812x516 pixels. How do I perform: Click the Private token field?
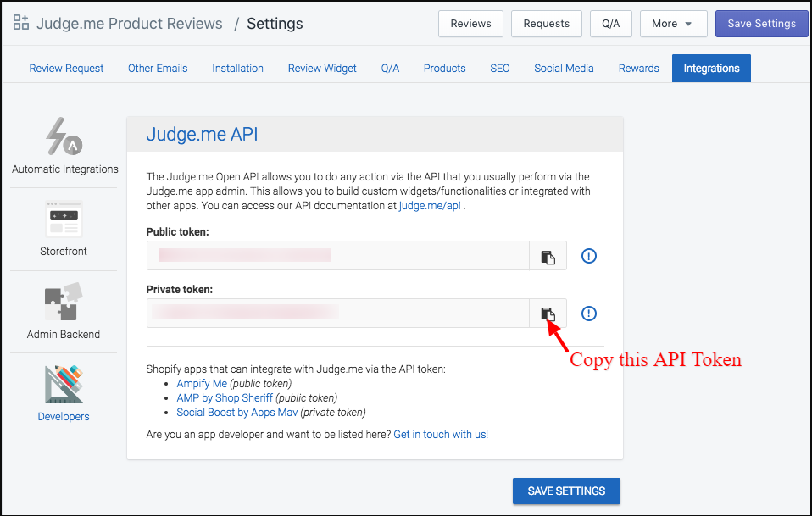[337, 313]
